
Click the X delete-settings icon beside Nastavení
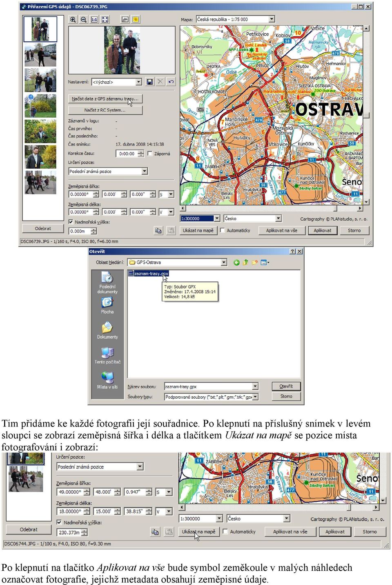tap(160, 82)
